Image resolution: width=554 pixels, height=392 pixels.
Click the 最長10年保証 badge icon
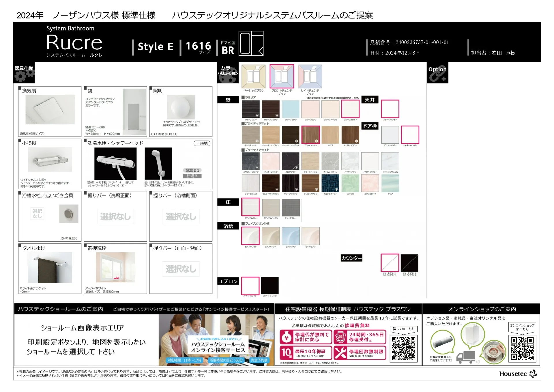(x=287, y=353)
